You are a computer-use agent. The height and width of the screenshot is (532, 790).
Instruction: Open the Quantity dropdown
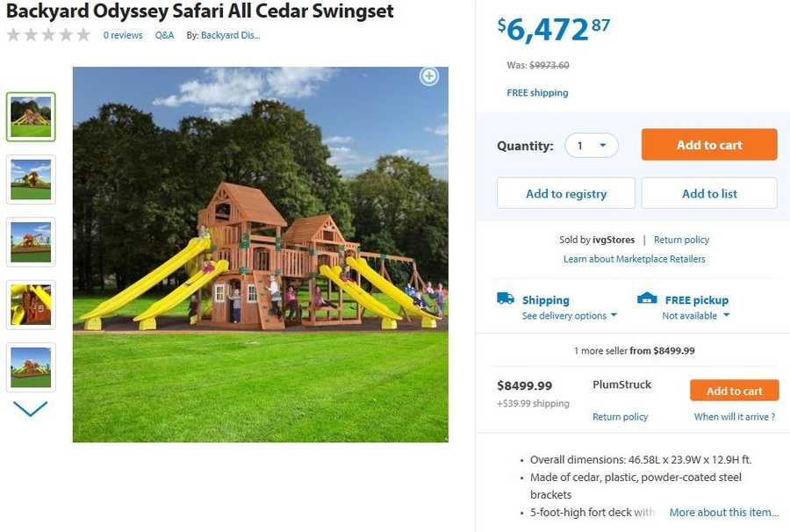tap(592, 146)
